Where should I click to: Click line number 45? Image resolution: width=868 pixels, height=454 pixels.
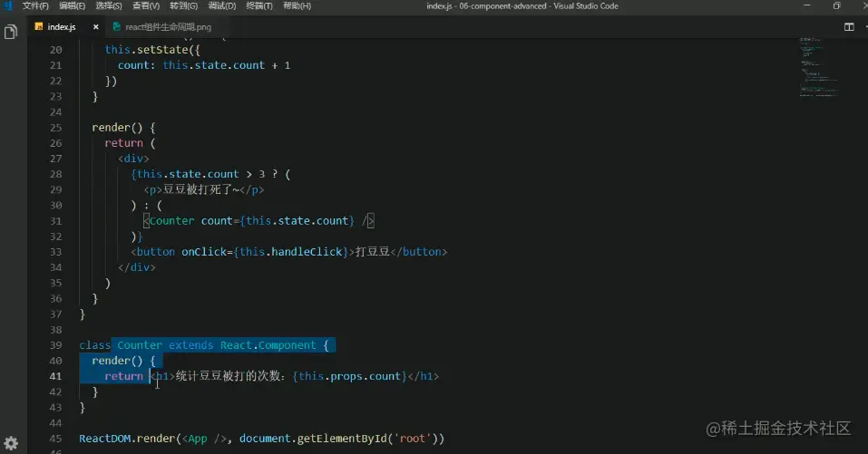pos(56,440)
